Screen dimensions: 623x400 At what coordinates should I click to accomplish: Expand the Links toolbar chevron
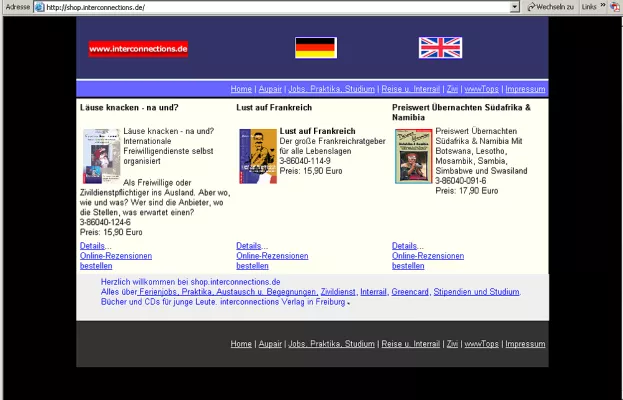pyautogui.click(x=601, y=7)
